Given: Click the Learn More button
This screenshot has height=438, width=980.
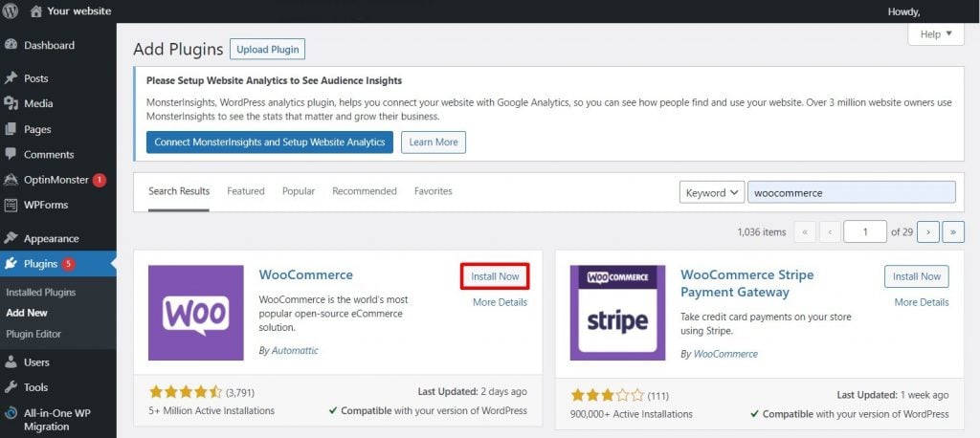Looking at the screenshot, I should (x=434, y=142).
